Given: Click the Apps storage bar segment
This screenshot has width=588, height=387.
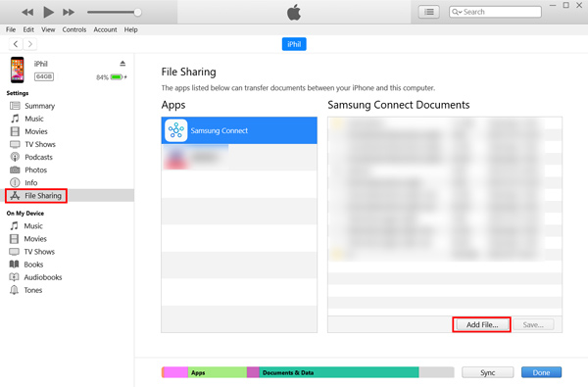Looking at the screenshot, I should (x=218, y=372).
